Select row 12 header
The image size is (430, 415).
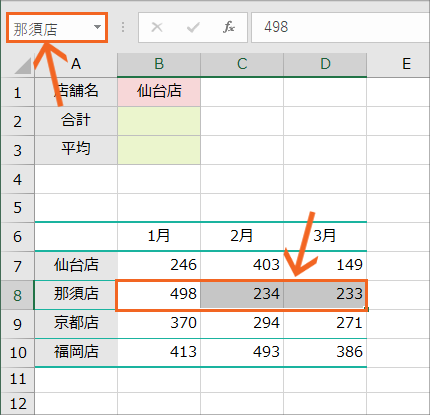point(18,404)
